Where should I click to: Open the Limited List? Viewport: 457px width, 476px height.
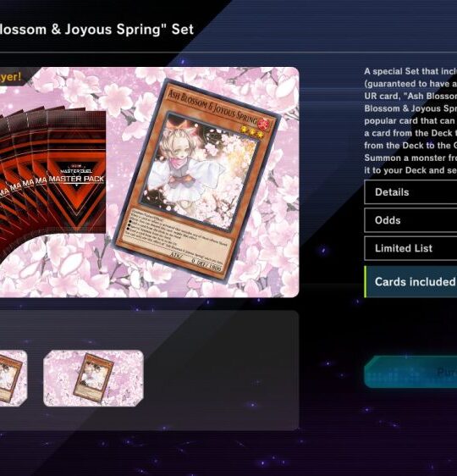[x=410, y=248]
